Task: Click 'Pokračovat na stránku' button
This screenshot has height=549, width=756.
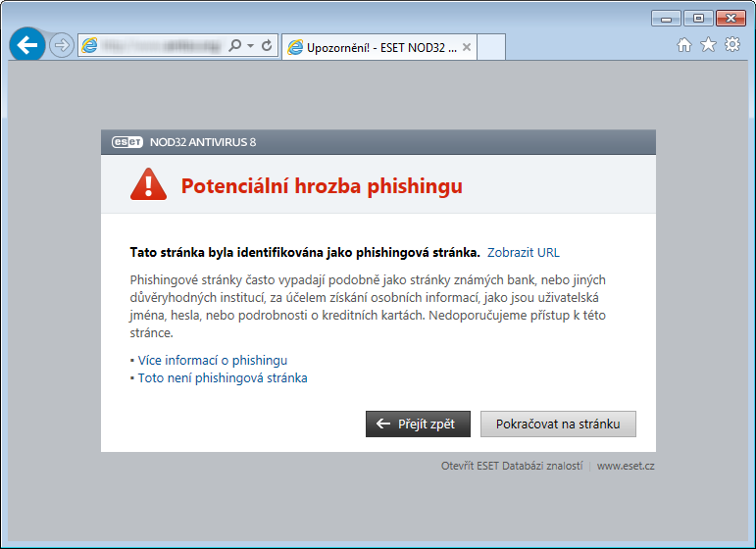Action: 558,424
